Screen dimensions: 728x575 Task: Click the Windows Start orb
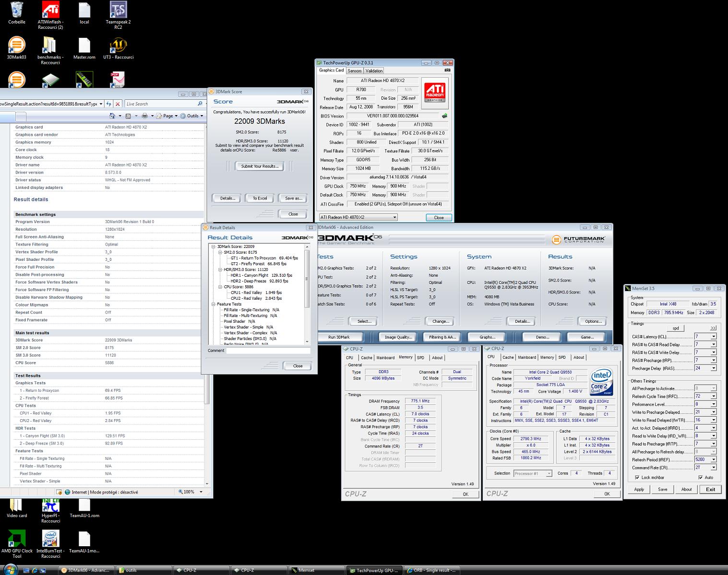(11, 570)
